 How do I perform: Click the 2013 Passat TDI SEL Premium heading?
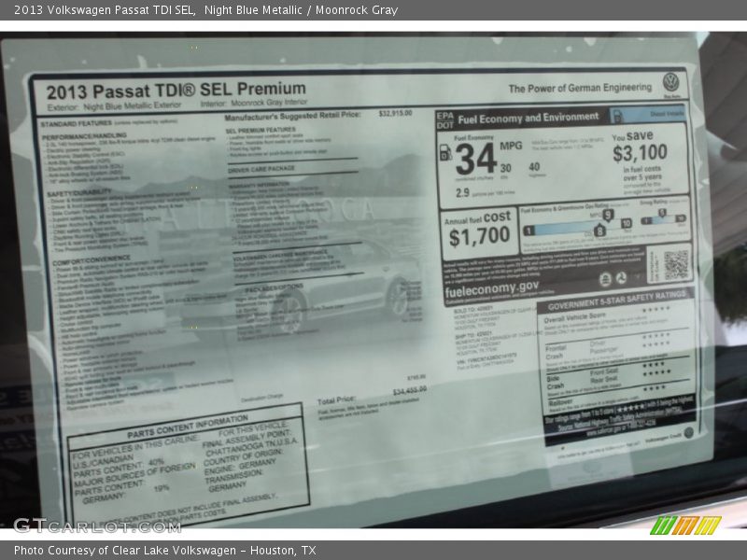pos(176,91)
